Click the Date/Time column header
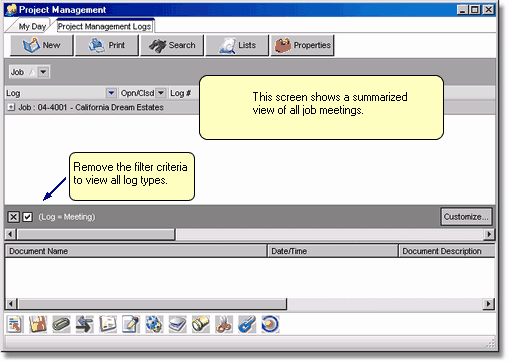 click(x=333, y=251)
